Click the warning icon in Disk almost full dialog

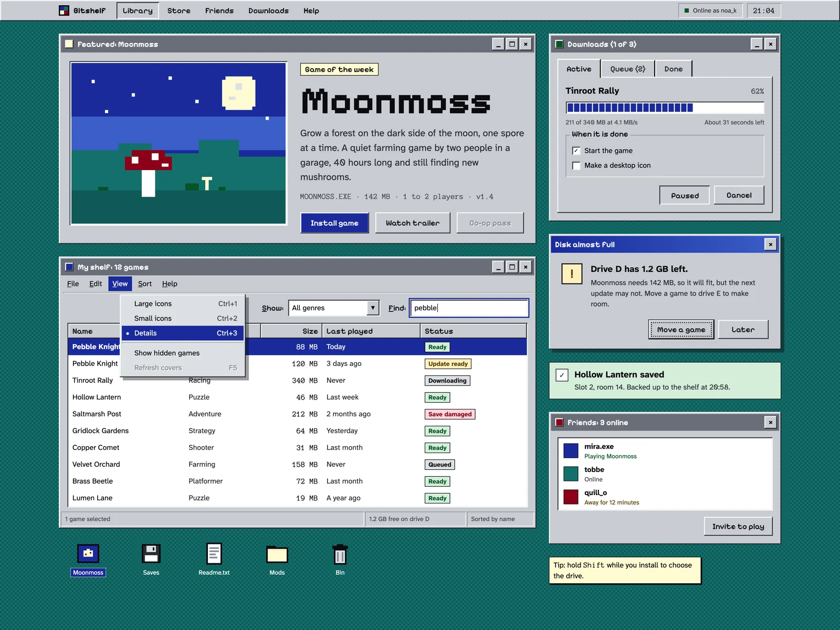[572, 274]
